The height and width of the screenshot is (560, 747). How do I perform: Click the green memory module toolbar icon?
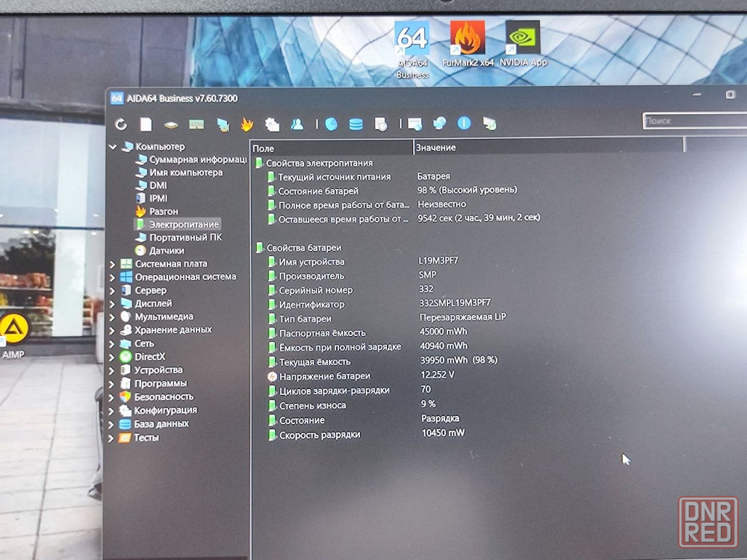tap(196, 125)
